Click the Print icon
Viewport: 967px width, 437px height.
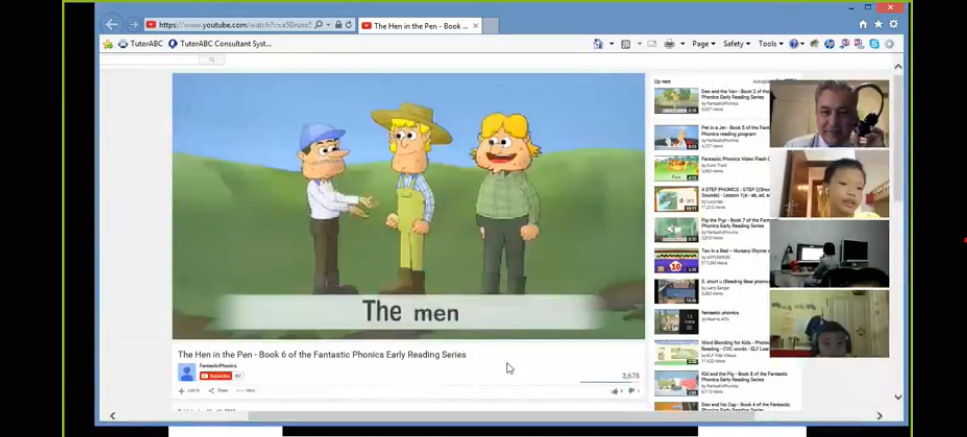pos(669,44)
